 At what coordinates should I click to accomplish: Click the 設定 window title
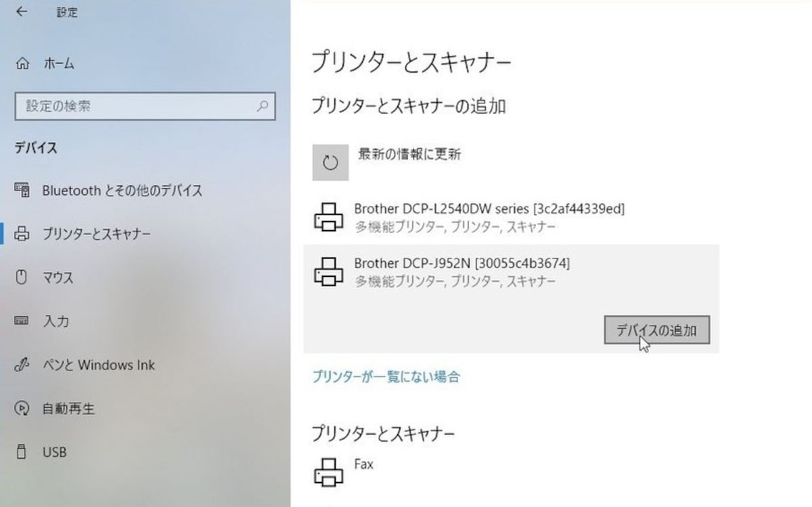66,12
